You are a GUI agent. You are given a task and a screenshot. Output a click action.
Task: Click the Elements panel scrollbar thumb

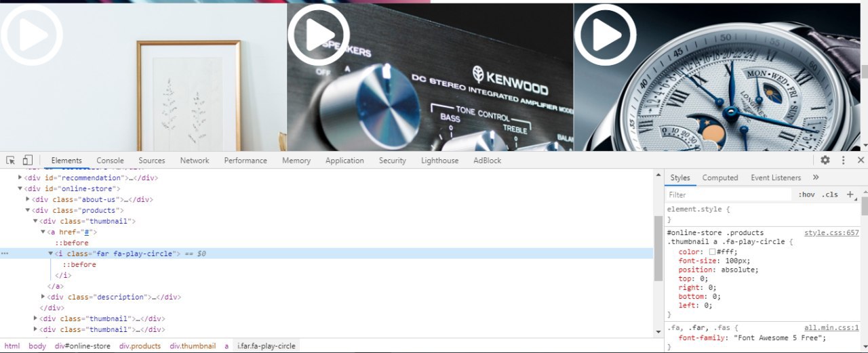(658, 247)
